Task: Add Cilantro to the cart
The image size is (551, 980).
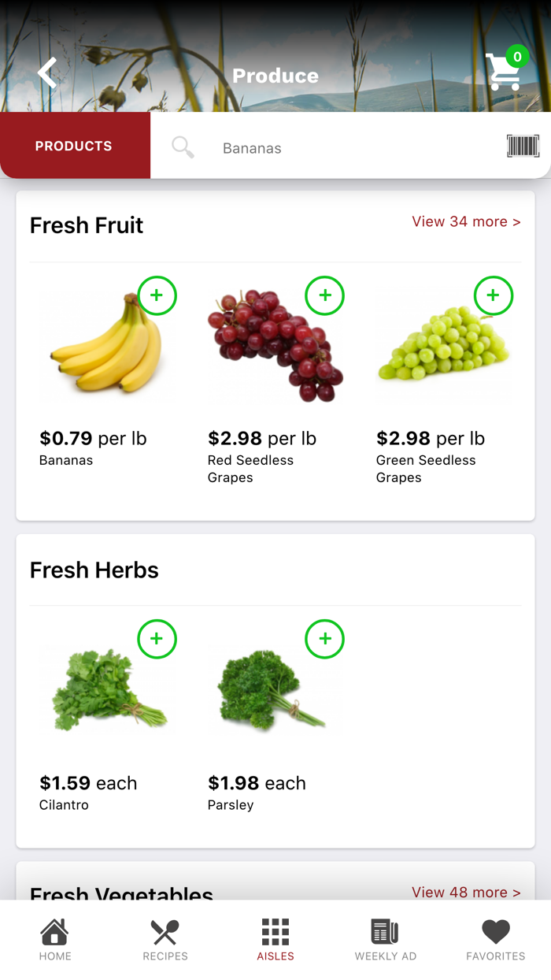Action: click(157, 639)
